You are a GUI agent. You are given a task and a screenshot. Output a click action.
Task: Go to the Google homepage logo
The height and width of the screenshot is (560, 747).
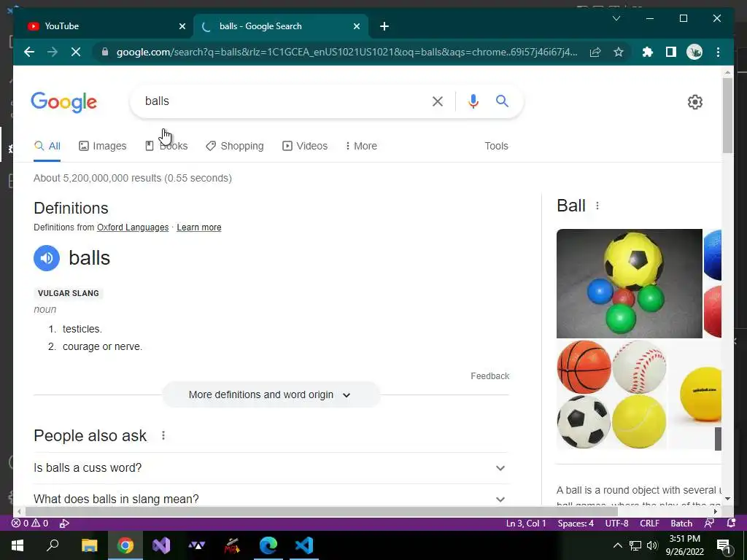point(64,102)
